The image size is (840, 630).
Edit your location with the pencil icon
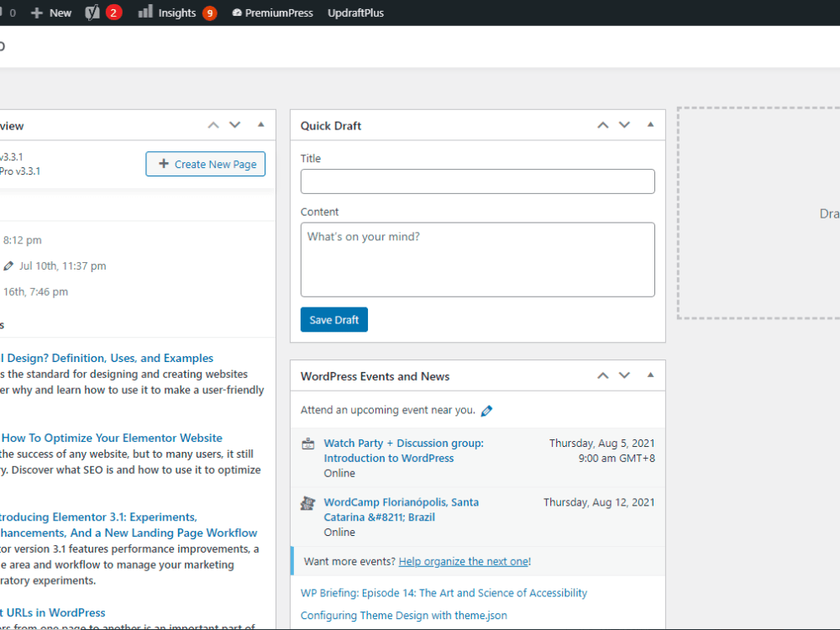(x=486, y=410)
